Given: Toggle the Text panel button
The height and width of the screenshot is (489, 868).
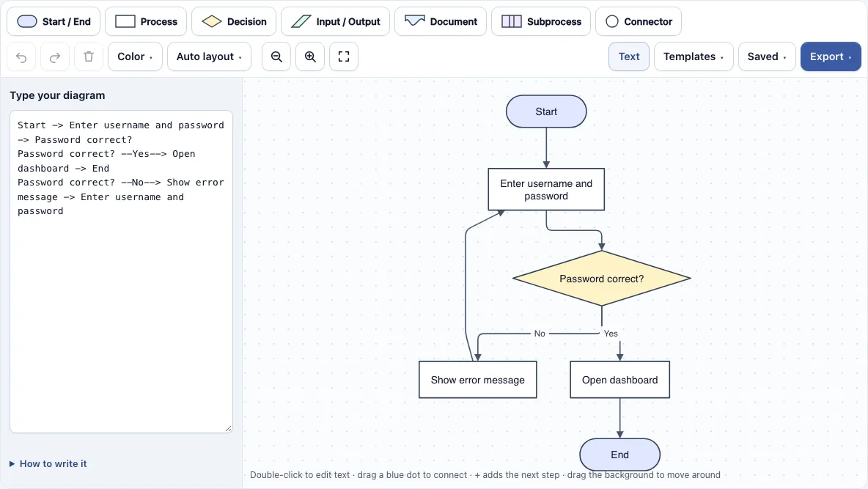Looking at the screenshot, I should pos(629,56).
